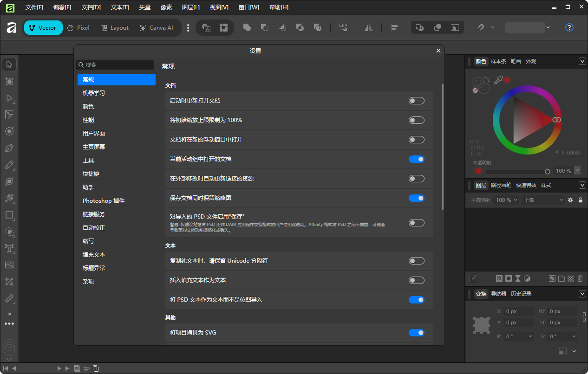
Task: Select the Artistic Text tool
Action: (x=9, y=248)
